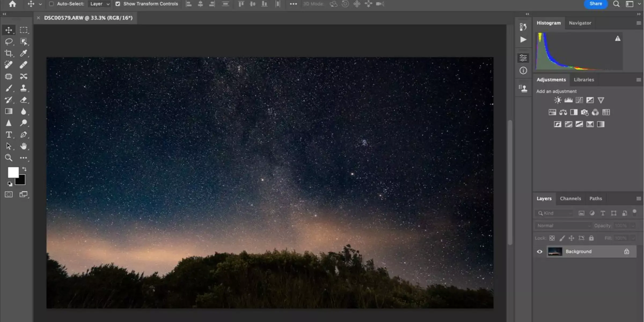The width and height of the screenshot is (644, 322).
Task: Click Add an adjustment button
Action: point(556,91)
